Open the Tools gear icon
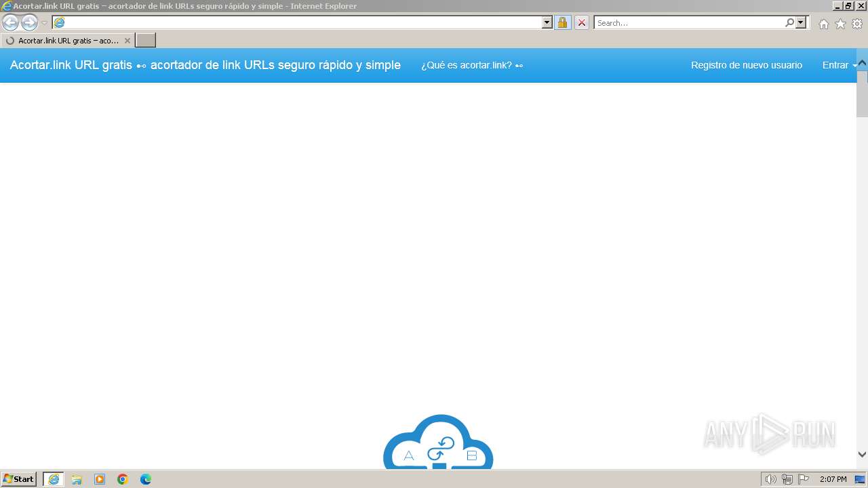Screen dimensions: 868x488 (857, 24)
